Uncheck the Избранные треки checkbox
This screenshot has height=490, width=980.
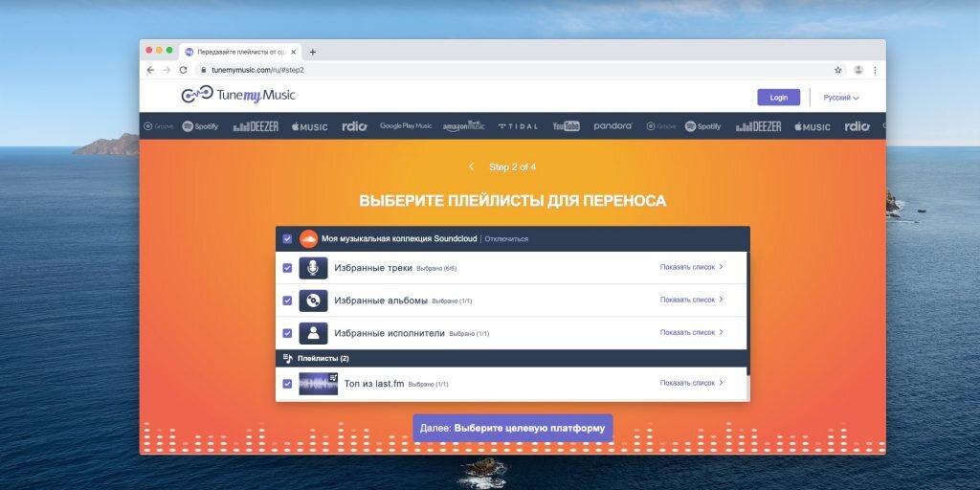[x=287, y=268]
